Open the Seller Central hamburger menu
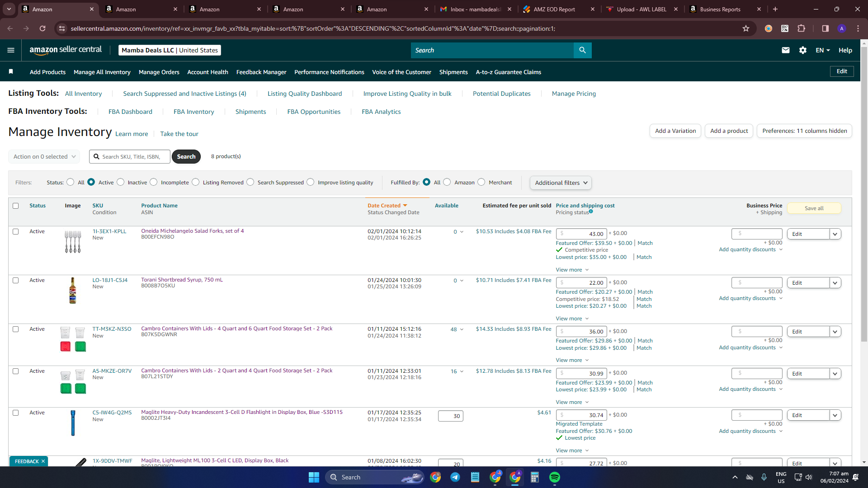 tap(11, 50)
